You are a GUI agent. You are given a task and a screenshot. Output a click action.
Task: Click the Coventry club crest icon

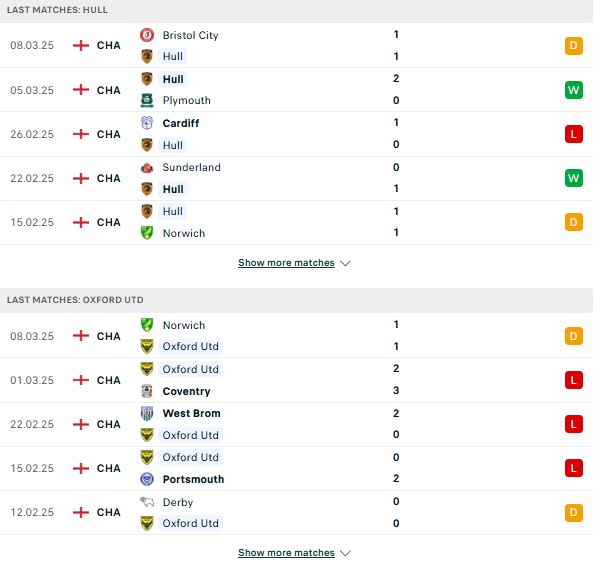click(x=147, y=391)
